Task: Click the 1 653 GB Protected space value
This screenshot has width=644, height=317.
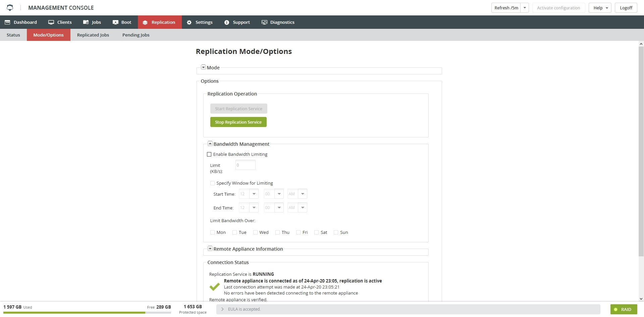Action: tap(193, 307)
